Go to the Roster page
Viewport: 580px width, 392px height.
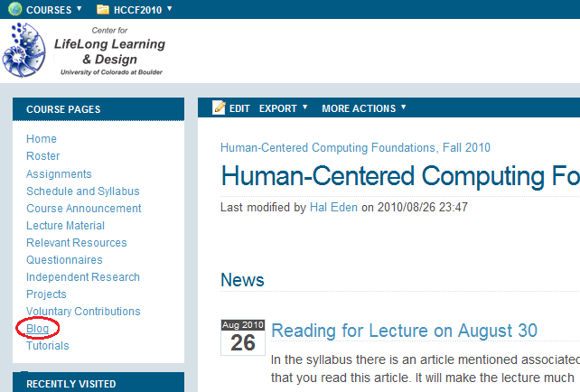pos(42,156)
